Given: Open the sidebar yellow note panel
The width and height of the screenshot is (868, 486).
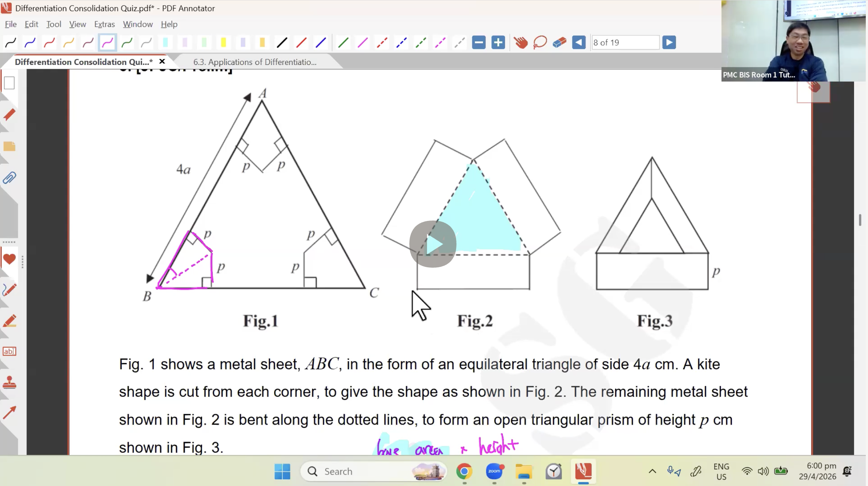Looking at the screenshot, I should 9,147.
